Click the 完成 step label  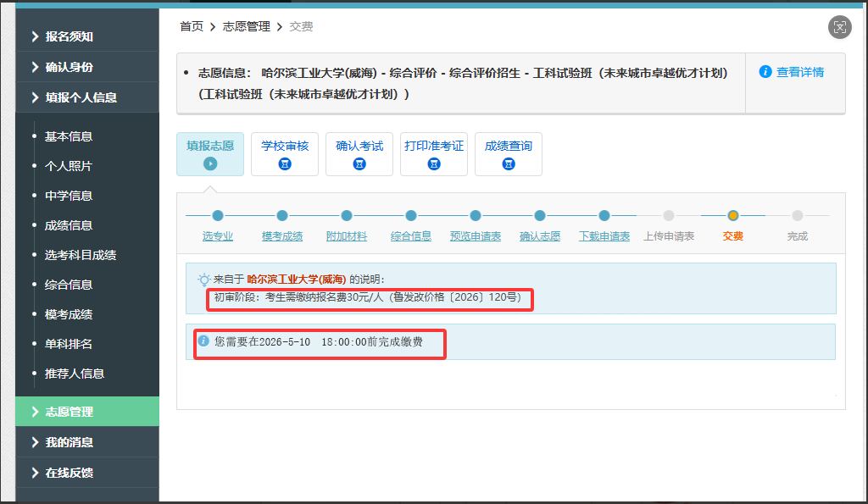pos(797,236)
